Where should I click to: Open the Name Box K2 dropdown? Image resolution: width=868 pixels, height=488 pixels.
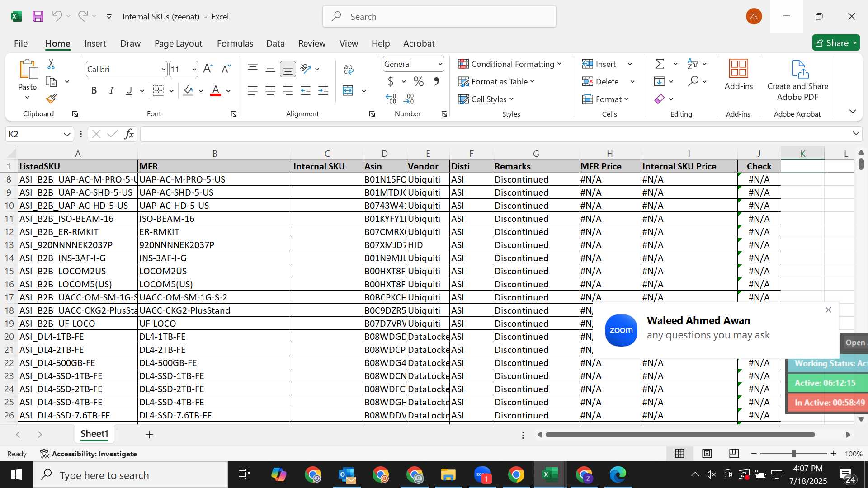(x=67, y=134)
